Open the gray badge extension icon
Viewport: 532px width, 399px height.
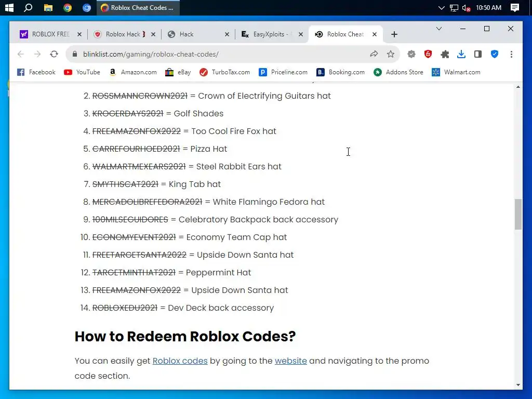coord(411,54)
